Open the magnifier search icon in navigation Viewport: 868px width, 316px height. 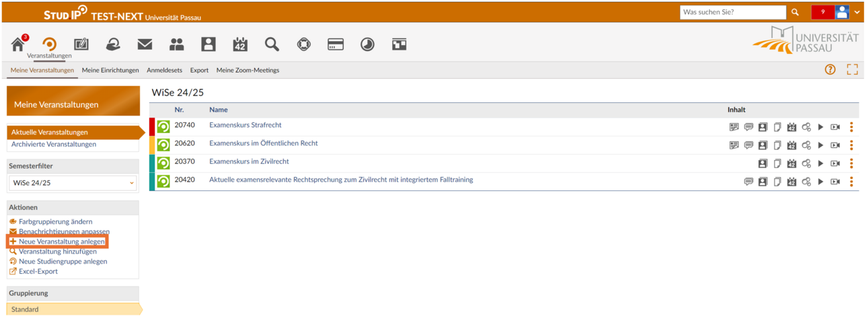272,44
